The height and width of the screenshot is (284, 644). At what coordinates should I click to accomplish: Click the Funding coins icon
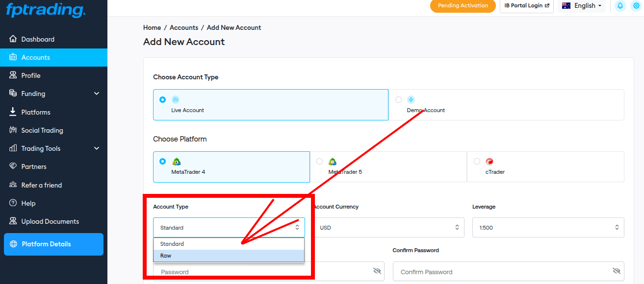13,94
